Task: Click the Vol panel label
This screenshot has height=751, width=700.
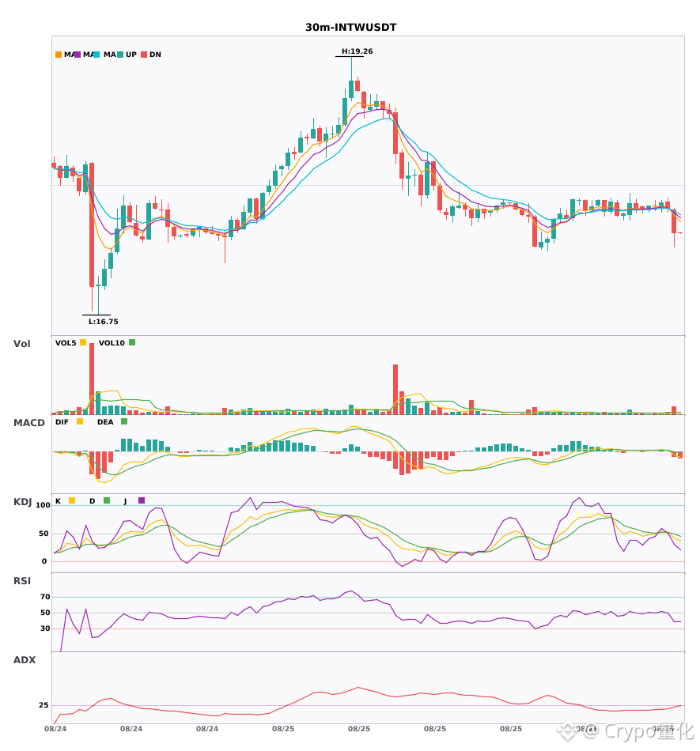Action: coord(21,344)
